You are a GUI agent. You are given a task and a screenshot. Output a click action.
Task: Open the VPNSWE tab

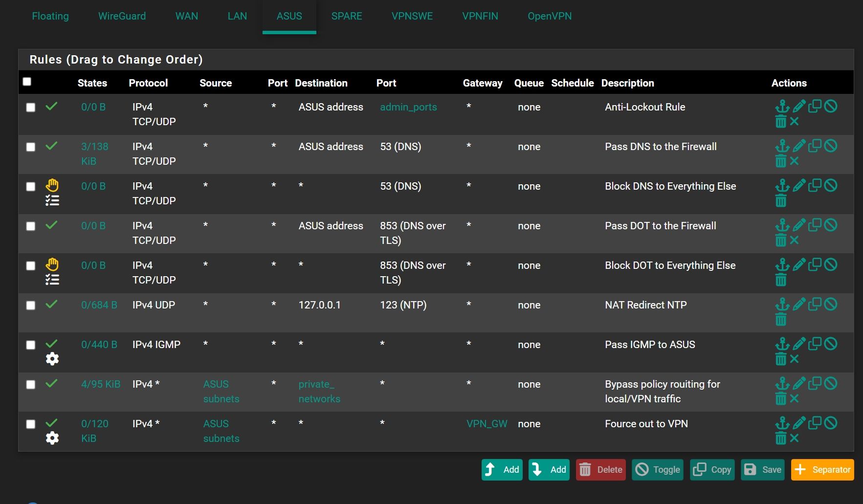click(412, 16)
